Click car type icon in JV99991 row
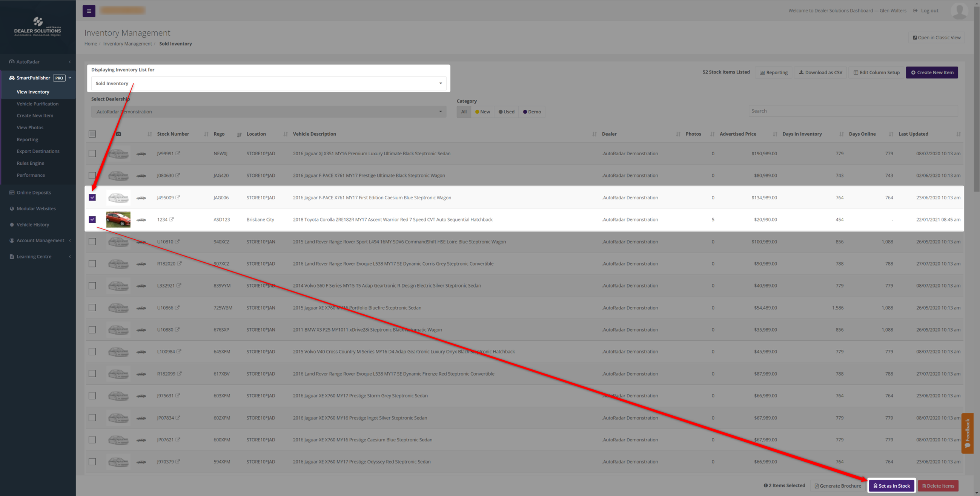The width and height of the screenshot is (980, 496). (x=141, y=153)
